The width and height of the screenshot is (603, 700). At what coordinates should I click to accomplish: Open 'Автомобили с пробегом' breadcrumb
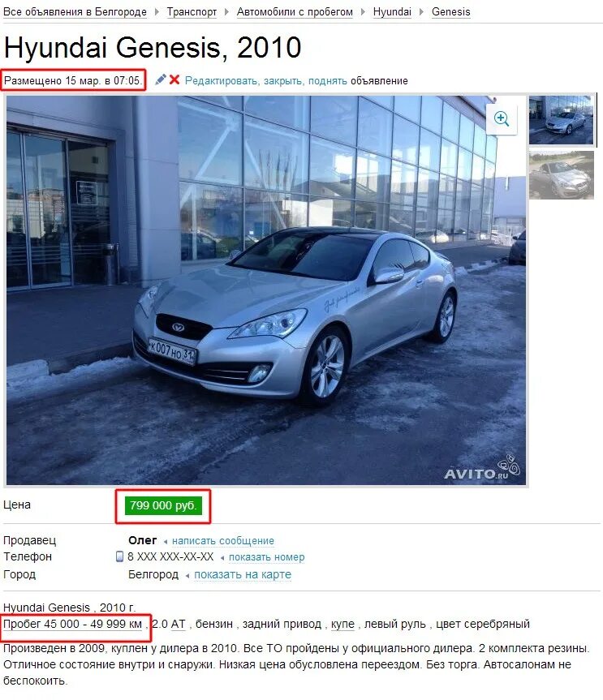pyautogui.click(x=295, y=12)
